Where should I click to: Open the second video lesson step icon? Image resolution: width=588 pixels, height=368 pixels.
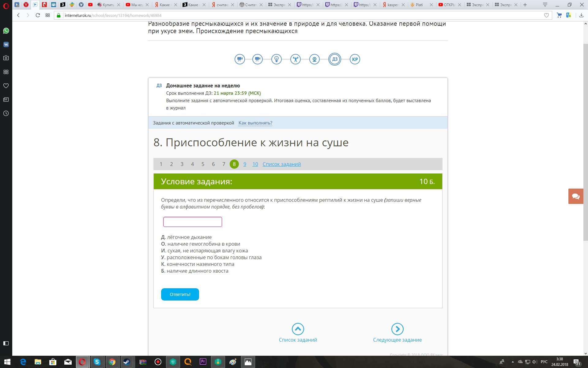(258, 59)
